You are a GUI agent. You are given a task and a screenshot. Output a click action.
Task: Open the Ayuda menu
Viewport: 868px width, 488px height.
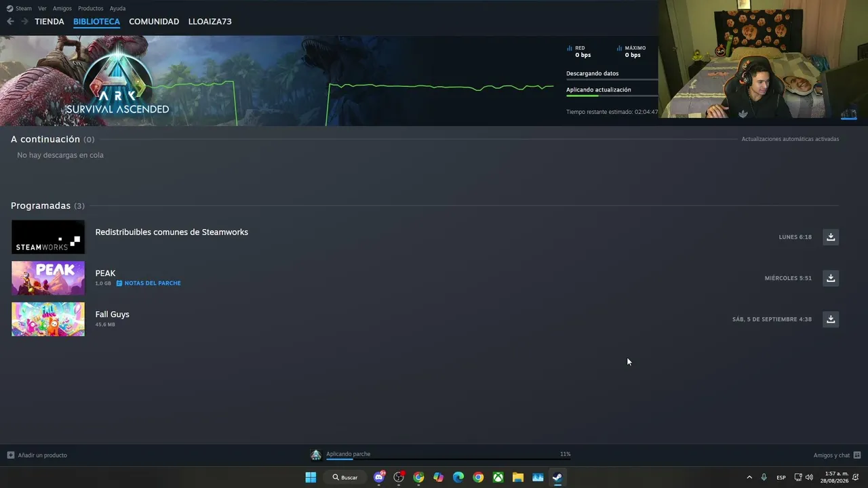117,8
